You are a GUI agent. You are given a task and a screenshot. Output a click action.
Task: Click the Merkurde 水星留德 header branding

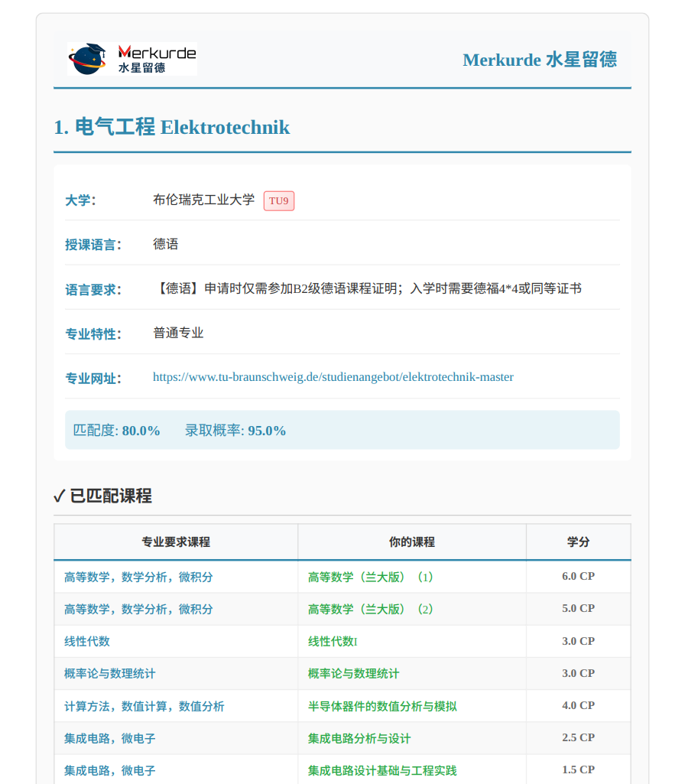point(540,60)
